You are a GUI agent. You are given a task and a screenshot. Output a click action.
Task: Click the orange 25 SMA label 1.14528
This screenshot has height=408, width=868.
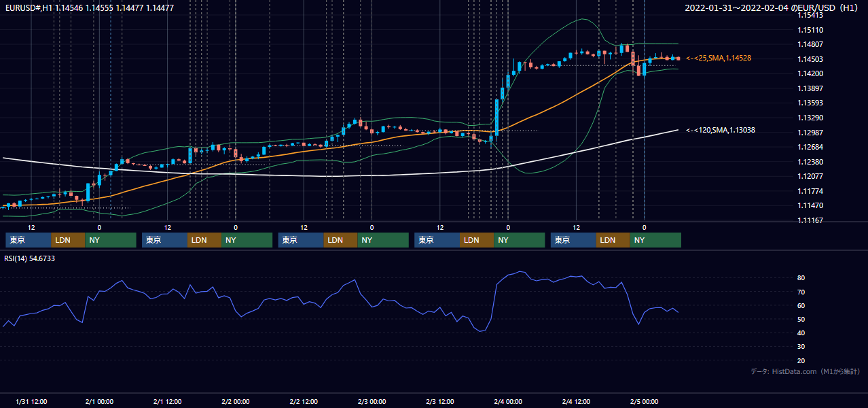point(719,58)
